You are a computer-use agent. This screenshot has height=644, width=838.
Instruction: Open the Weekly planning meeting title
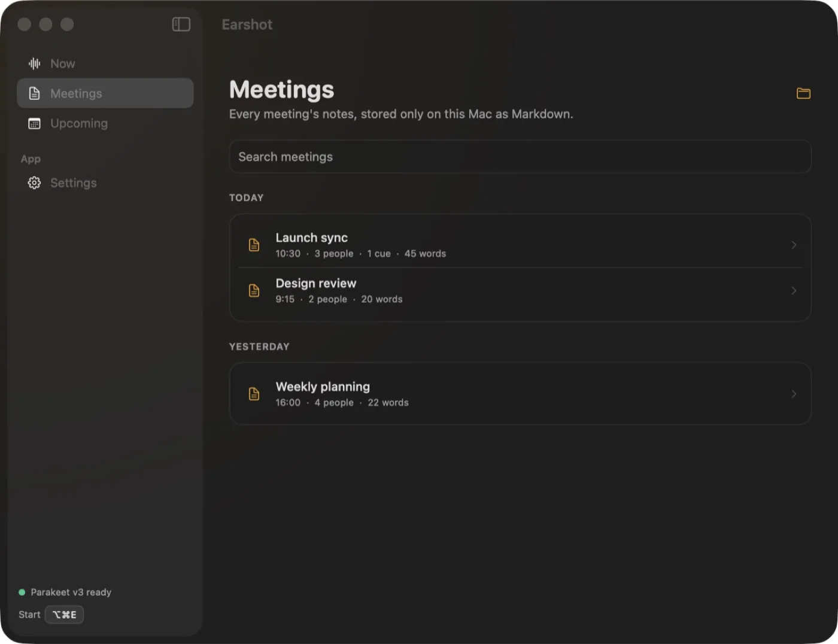click(323, 387)
